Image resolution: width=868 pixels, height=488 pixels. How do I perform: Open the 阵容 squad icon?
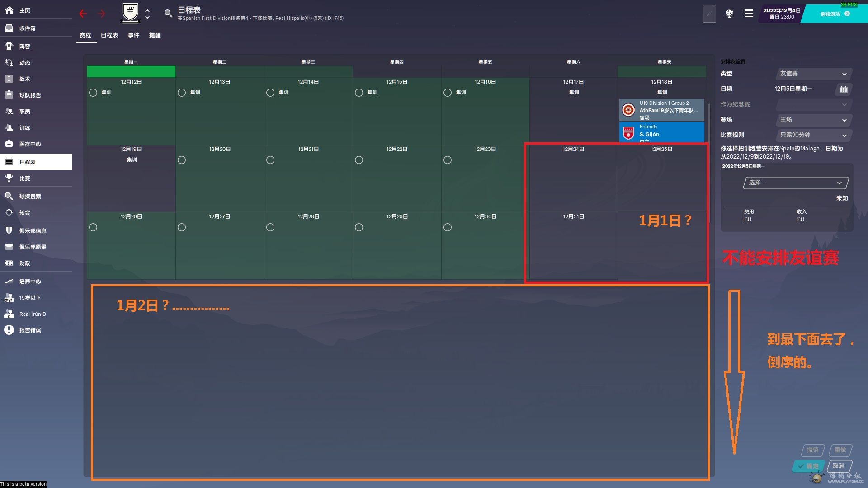9,46
